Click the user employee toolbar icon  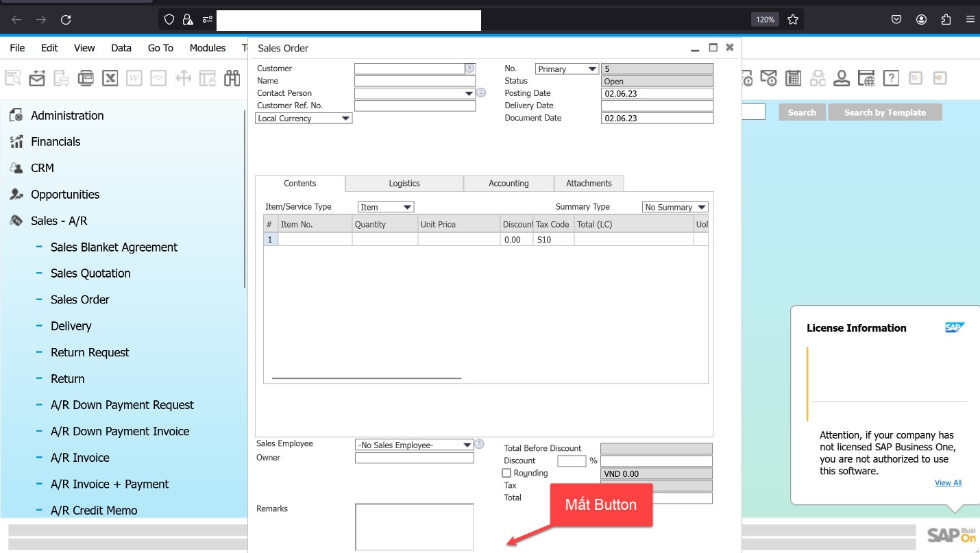(x=842, y=77)
